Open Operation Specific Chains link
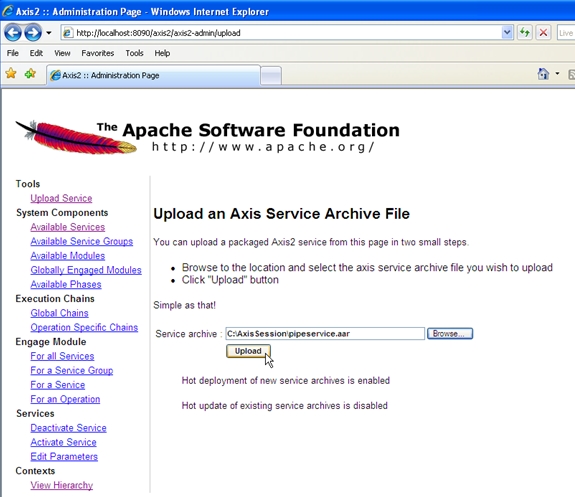Screen dimensions: 575x497 (x=84, y=327)
